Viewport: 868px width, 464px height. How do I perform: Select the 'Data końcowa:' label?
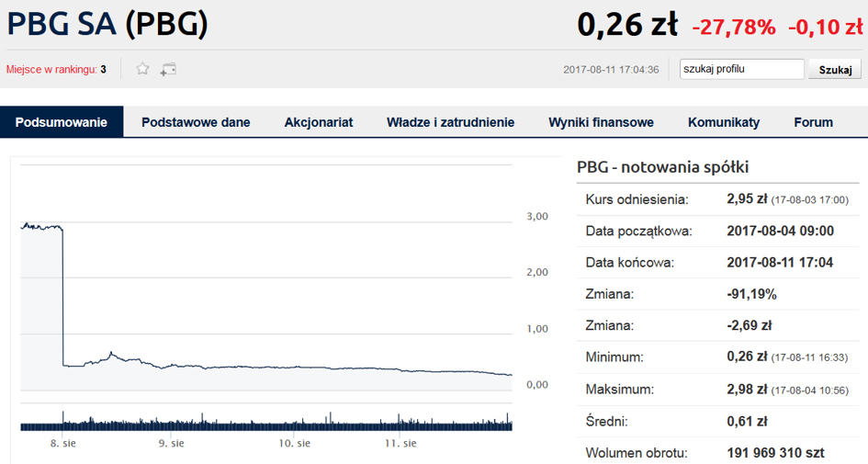click(630, 263)
